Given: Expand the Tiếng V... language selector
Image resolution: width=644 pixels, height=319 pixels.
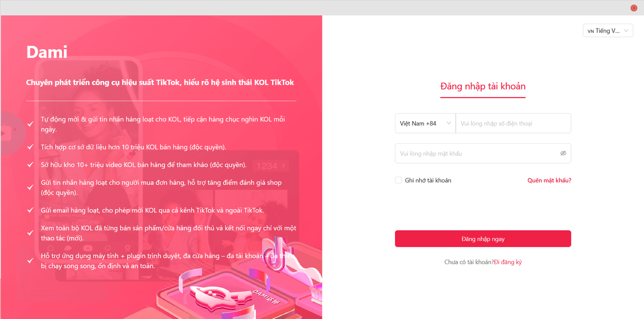Looking at the screenshot, I should (608, 31).
